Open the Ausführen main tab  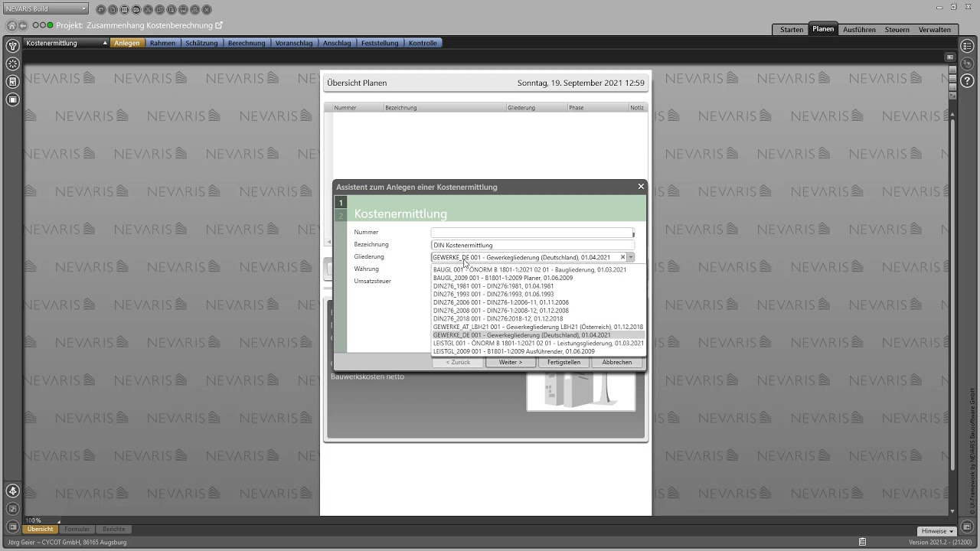pyautogui.click(x=859, y=29)
